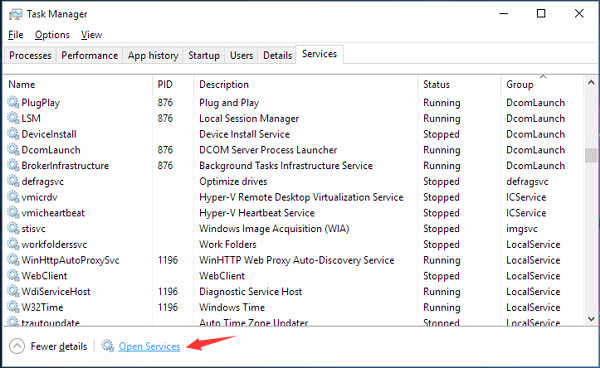
Task: Switch to the Processes tab
Action: 30,55
